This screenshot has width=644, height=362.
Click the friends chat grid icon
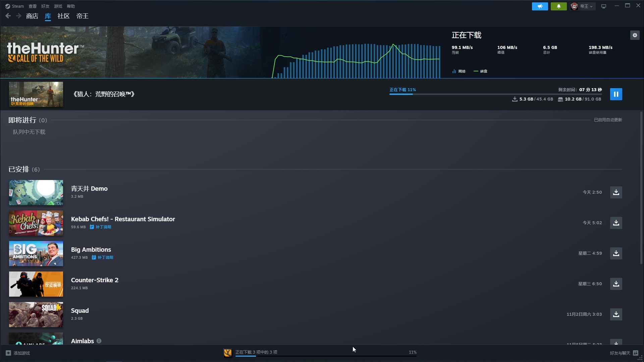coord(636,353)
